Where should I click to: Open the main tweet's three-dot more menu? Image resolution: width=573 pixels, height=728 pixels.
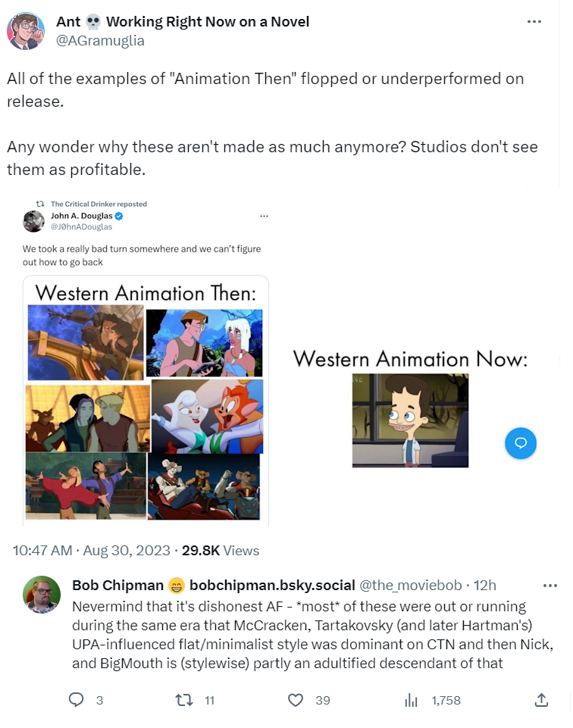(x=534, y=21)
